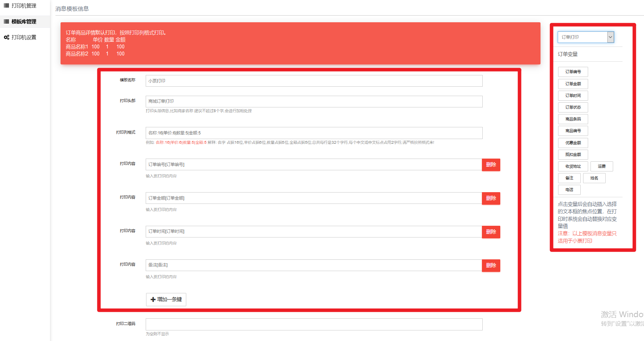This screenshot has height=341, width=644.
Task: Insert the 订单时间 variable
Action: pyautogui.click(x=573, y=95)
